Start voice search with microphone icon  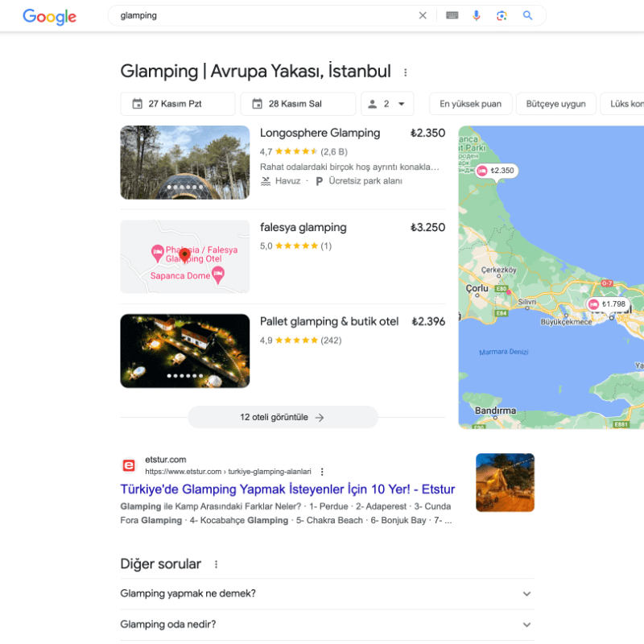click(476, 15)
